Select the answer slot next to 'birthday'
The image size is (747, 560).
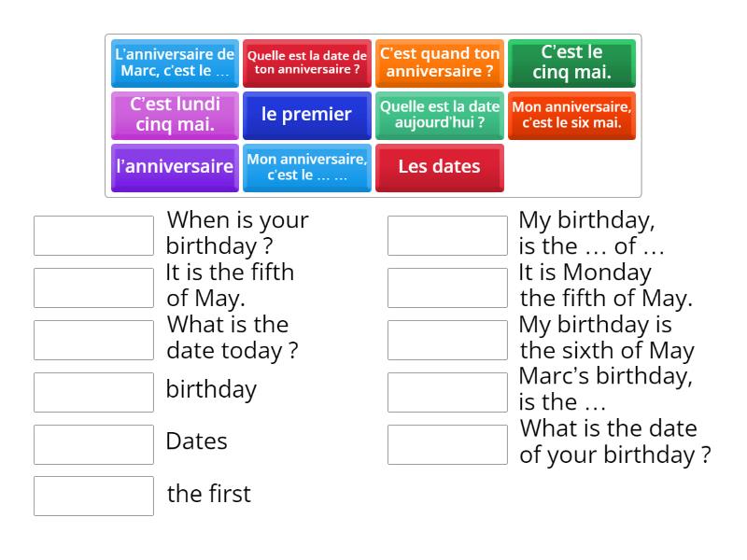(x=92, y=391)
